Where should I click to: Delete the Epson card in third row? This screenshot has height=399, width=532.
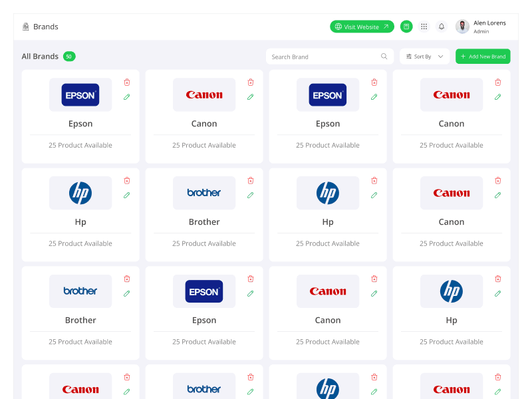coord(251,279)
